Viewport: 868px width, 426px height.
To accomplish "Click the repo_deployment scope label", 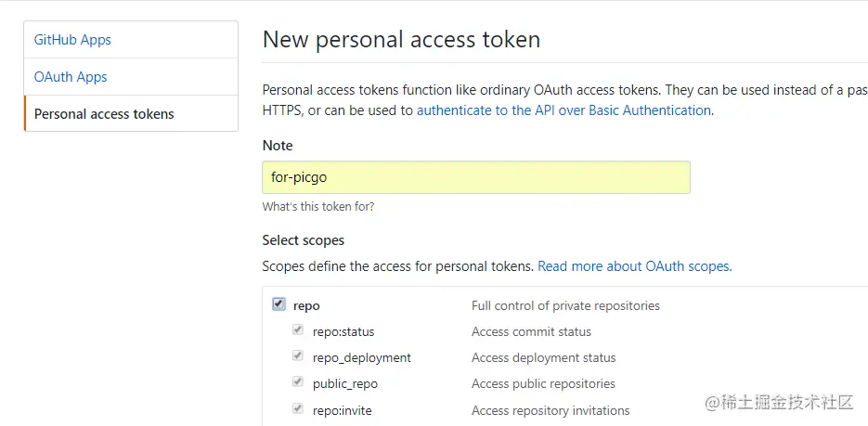I will [x=362, y=358].
